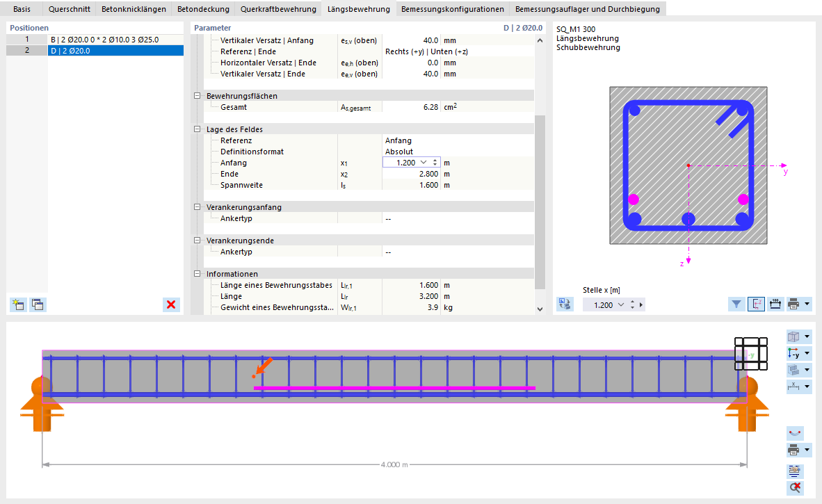Open the dimension x options dropdown
The height and width of the screenshot is (504, 822).
(x=807, y=387)
